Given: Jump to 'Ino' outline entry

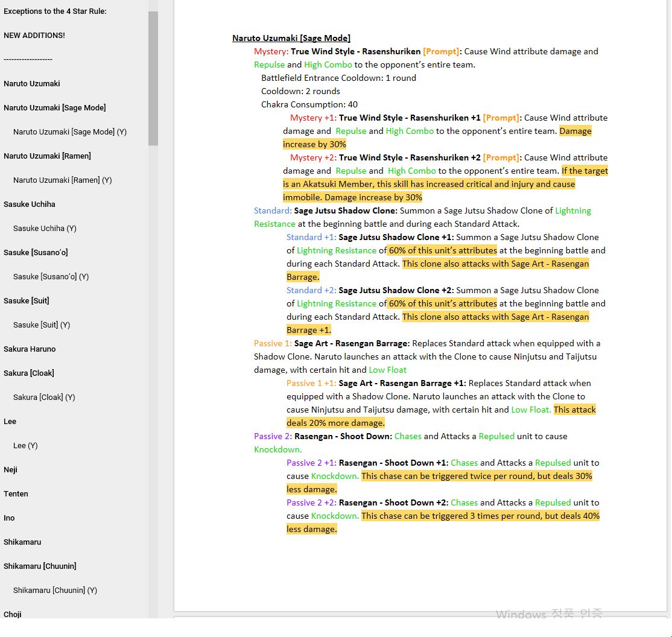Looking at the screenshot, I should click(x=9, y=518).
